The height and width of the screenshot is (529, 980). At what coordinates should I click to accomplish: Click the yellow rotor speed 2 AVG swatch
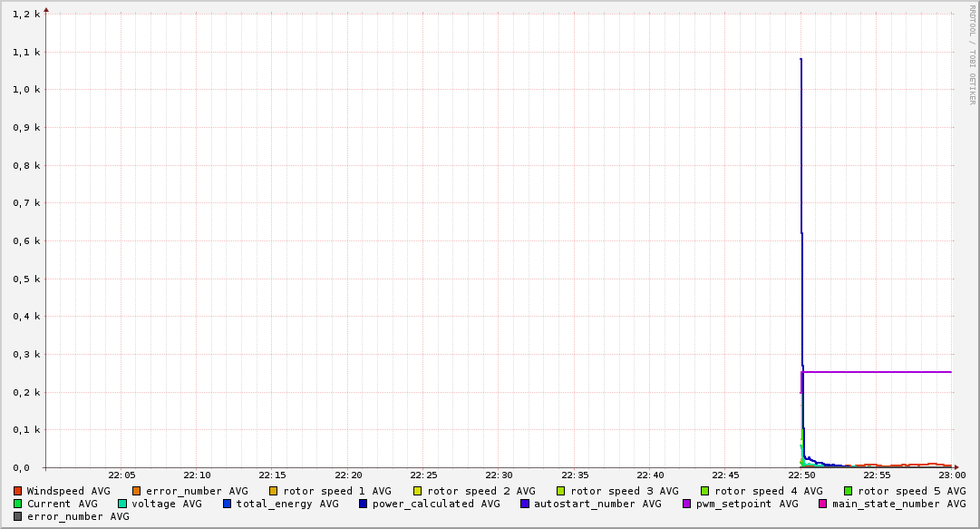tap(418, 492)
